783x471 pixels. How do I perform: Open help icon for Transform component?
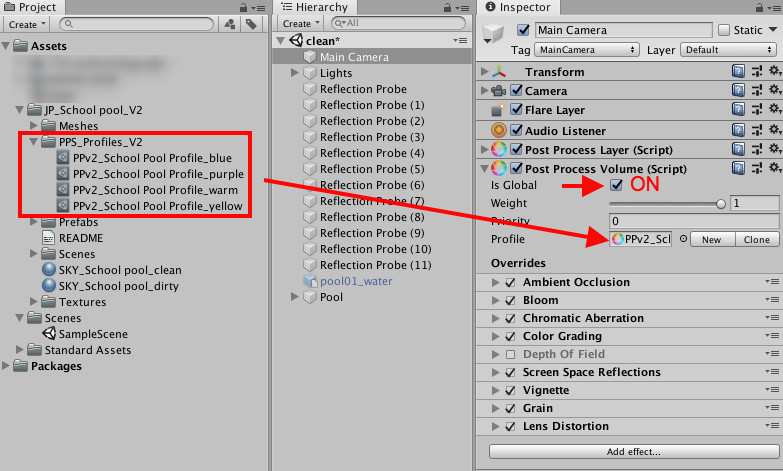pyautogui.click(x=738, y=71)
